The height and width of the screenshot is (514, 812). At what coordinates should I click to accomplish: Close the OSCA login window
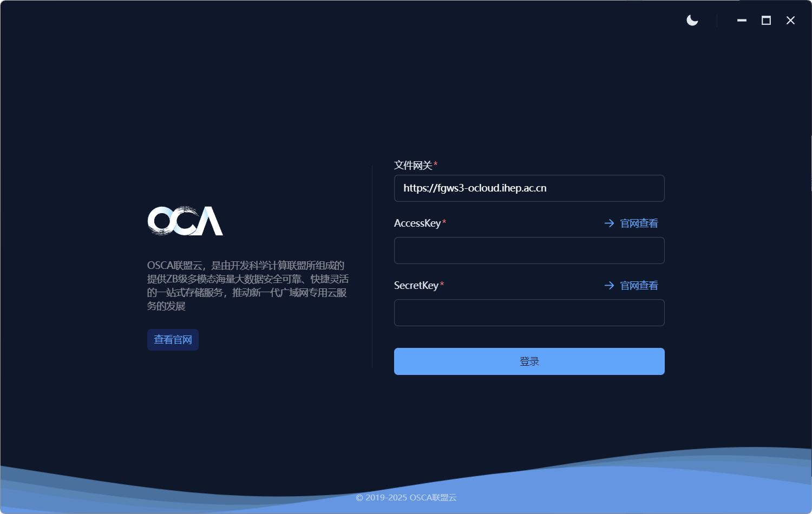pos(790,21)
